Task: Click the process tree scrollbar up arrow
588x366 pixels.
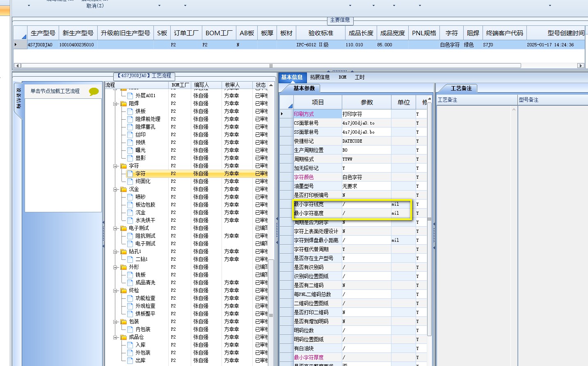Action: coord(271,85)
